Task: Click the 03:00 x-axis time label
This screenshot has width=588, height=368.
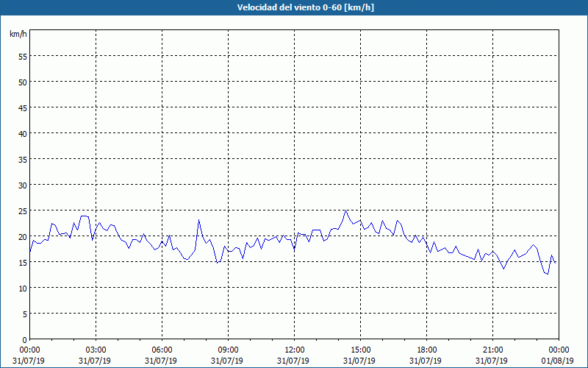Action: point(96,350)
